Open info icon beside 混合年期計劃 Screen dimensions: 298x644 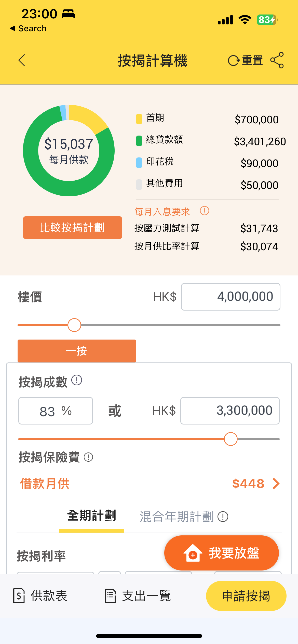coord(223,517)
